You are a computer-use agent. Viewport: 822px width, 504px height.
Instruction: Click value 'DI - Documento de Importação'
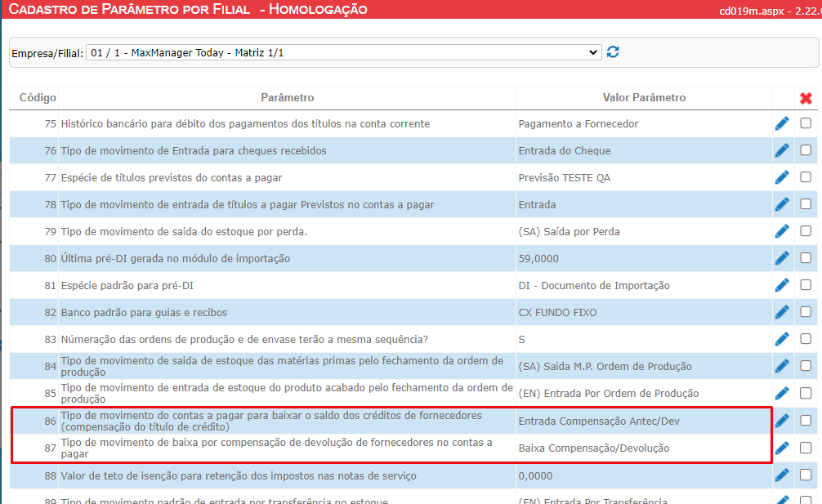coord(594,286)
